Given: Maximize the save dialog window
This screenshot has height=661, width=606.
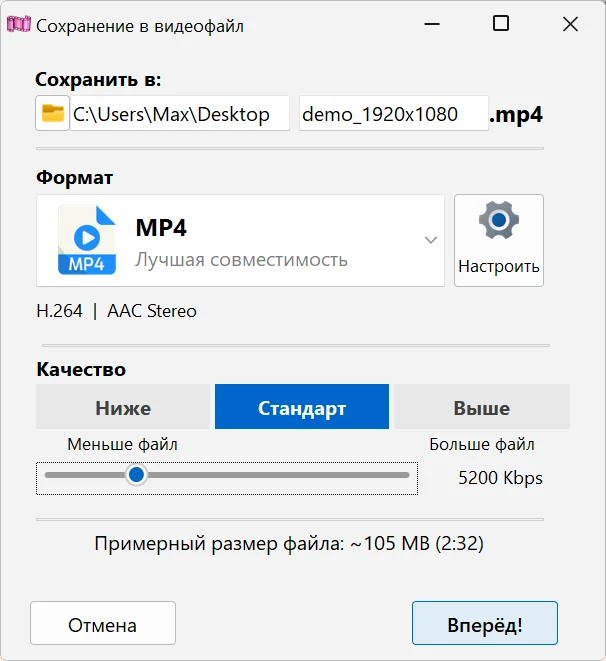Looking at the screenshot, I should click(x=501, y=23).
